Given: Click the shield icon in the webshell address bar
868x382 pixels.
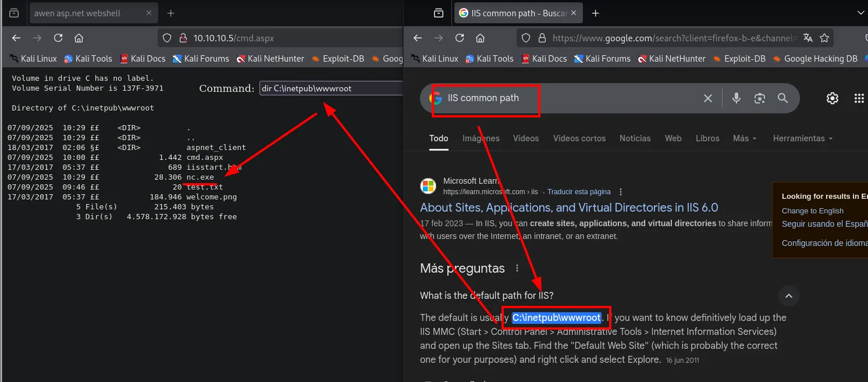Looking at the screenshot, I should pos(167,38).
